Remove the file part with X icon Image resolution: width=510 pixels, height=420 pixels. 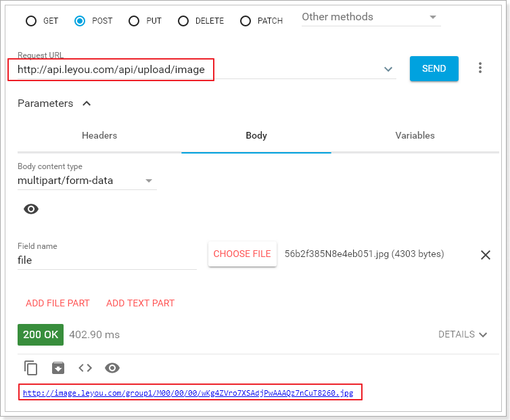click(485, 255)
